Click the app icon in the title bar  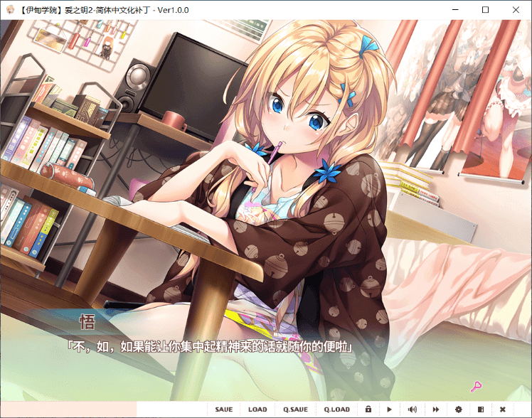click(11, 10)
